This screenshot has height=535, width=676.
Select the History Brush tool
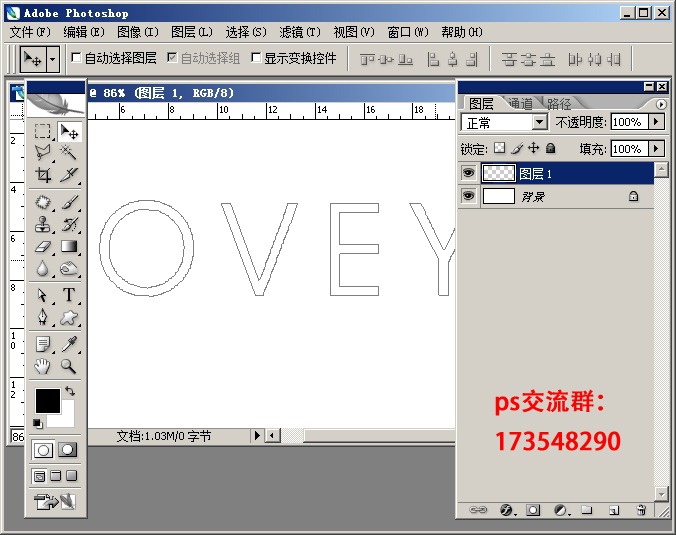click(x=69, y=224)
